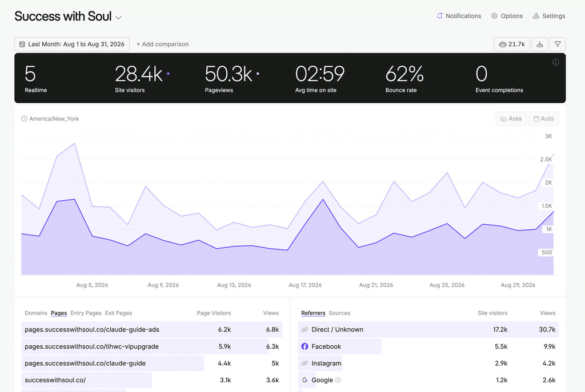Open the Last Month date range picker

click(x=72, y=44)
